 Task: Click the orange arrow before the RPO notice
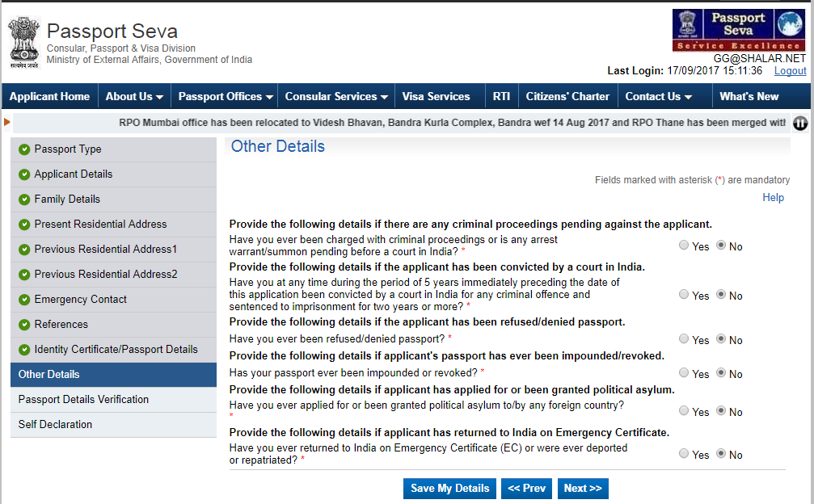click(6, 123)
